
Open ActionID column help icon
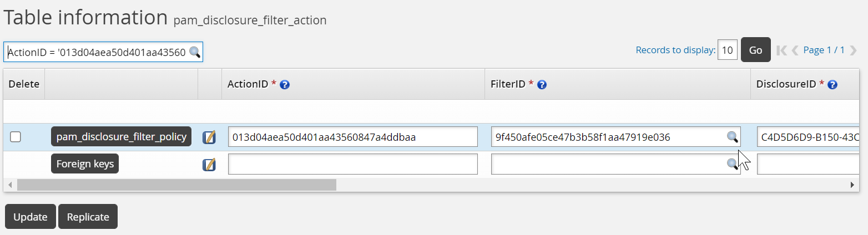(x=285, y=85)
